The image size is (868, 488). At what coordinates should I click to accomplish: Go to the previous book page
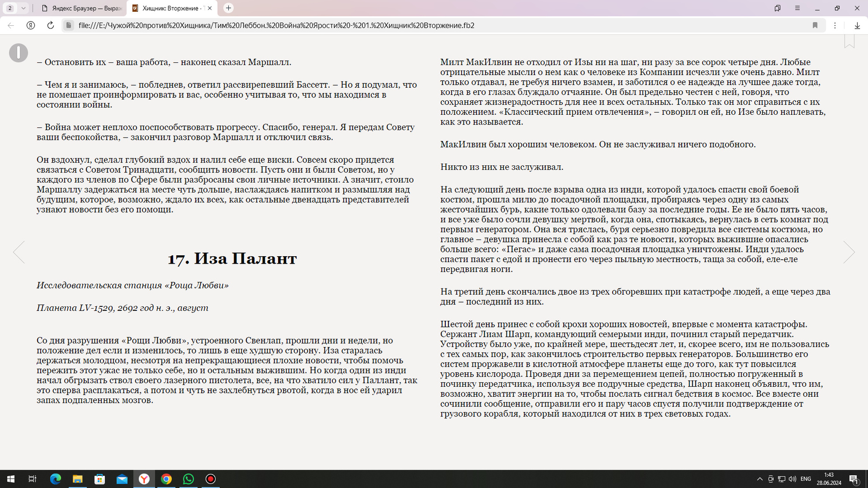coord(19,252)
